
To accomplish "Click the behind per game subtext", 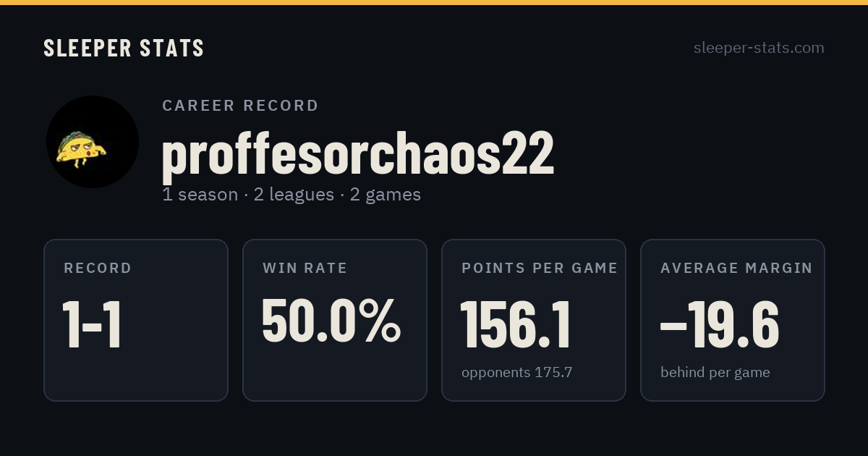I will tap(715, 373).
